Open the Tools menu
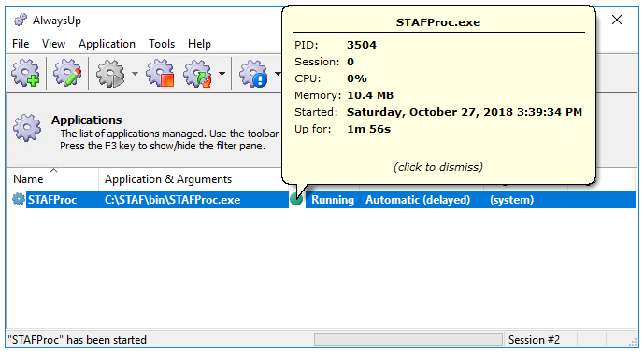This screenshot has width=644, height=353. click(x=162, y=44)
